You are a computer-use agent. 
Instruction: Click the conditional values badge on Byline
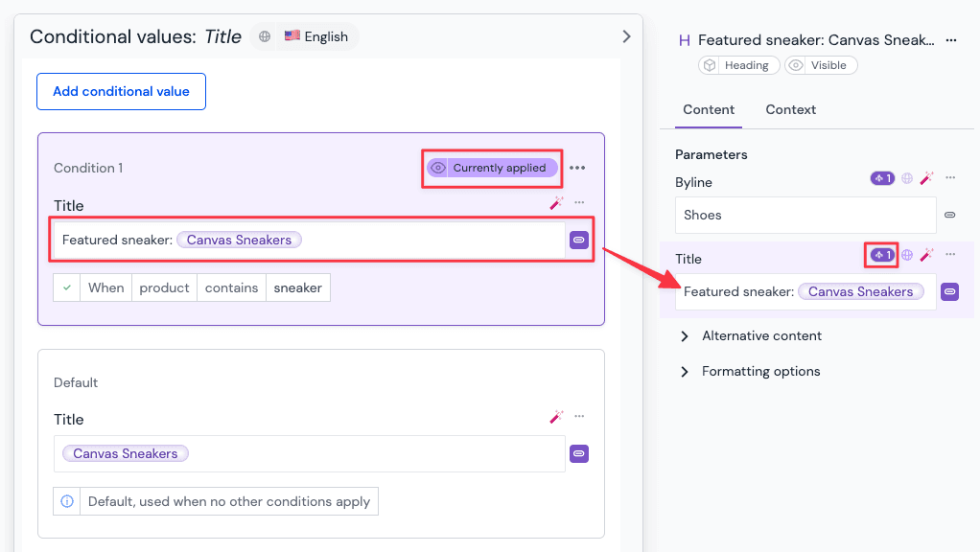882,178
